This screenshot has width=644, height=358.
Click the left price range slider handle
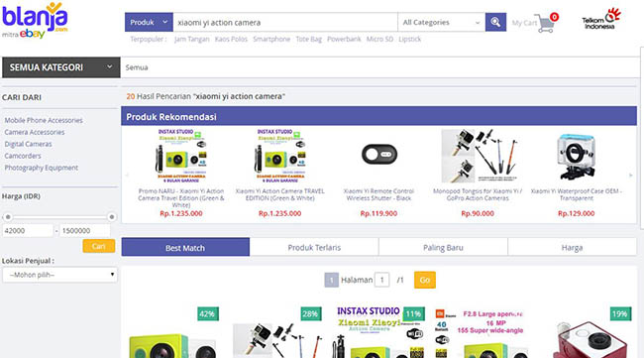8,216
